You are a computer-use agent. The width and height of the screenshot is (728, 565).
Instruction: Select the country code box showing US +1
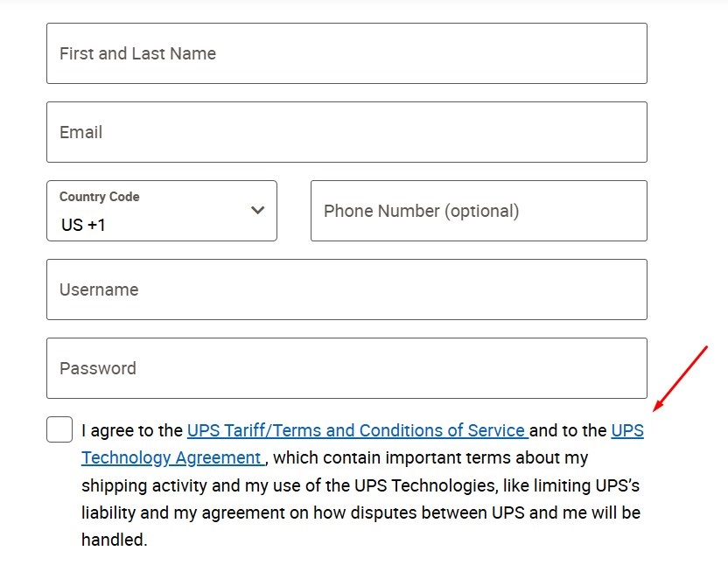pos(161,211)
